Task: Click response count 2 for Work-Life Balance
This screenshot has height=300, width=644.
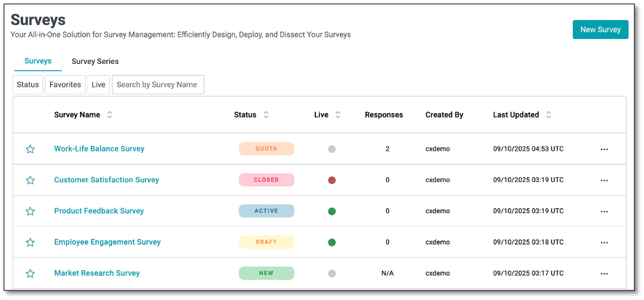Action: [x=387, y=149]
